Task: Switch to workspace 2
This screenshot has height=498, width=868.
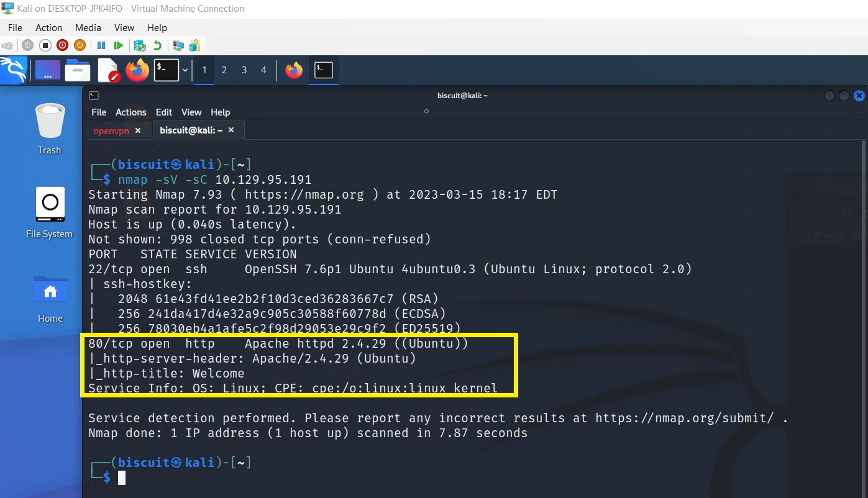Action: point(224,70)
